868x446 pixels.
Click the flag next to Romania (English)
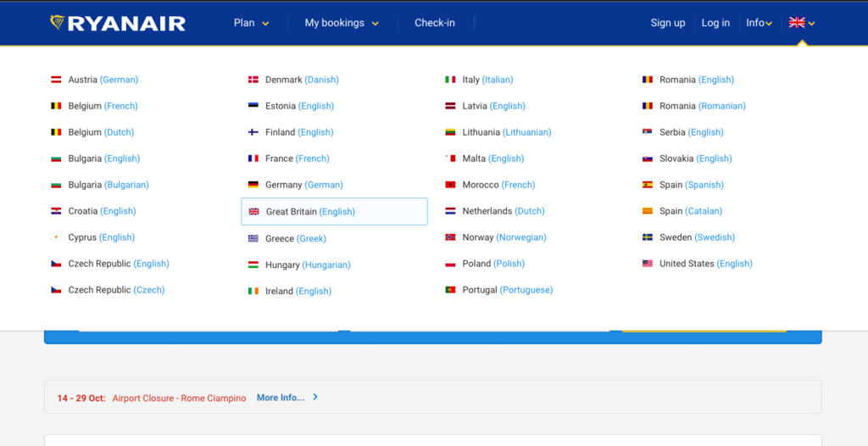647,80
